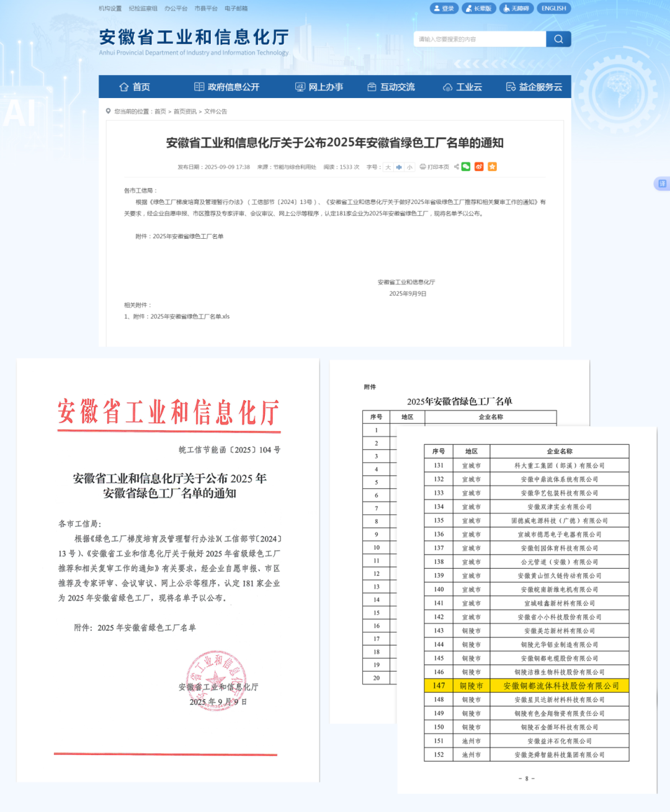Image resolution: width=670 pixels, height=812 pixels.
Task: Click the orange star share icon
Action: pos(492,167)
